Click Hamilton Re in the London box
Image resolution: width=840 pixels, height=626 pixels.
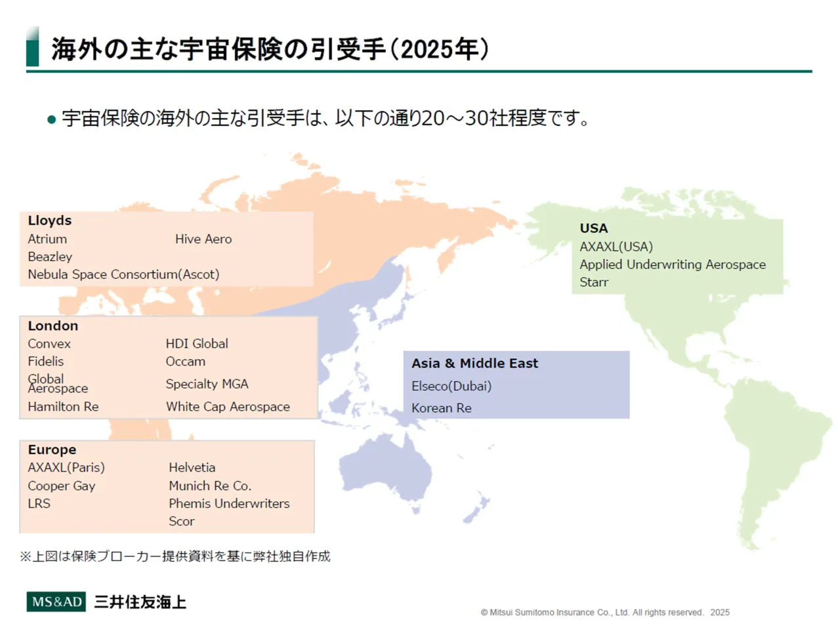point(63,407)
